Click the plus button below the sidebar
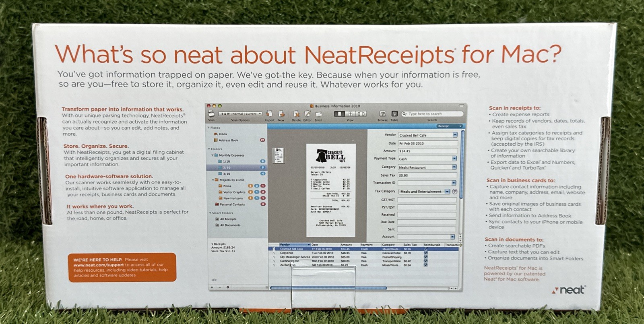 [x=212, y=287]
